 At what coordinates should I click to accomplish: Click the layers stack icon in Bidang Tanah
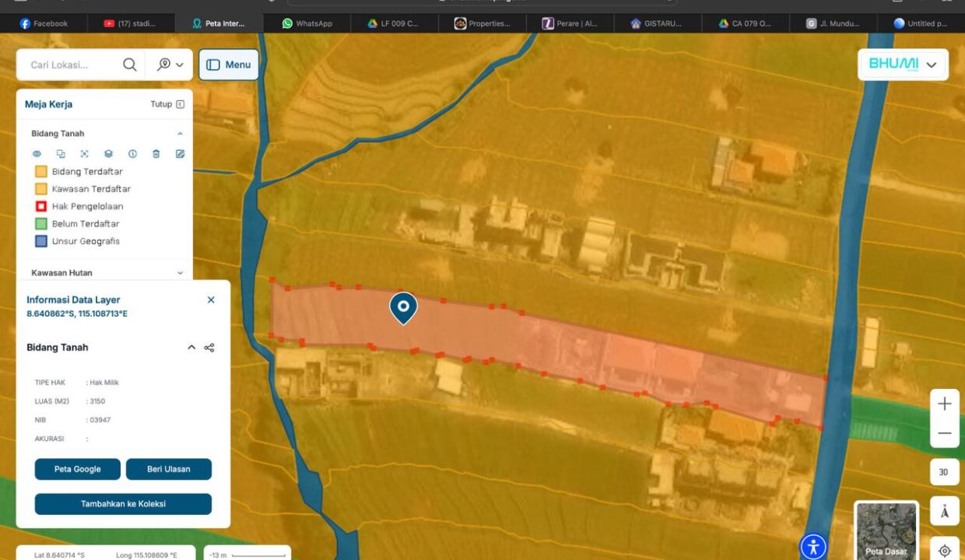108,154
